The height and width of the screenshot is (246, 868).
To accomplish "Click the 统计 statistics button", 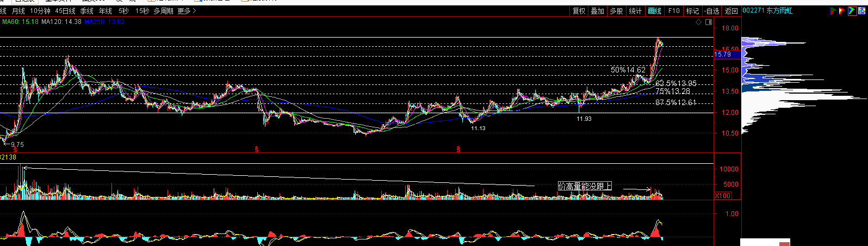I will pos(635,11).
